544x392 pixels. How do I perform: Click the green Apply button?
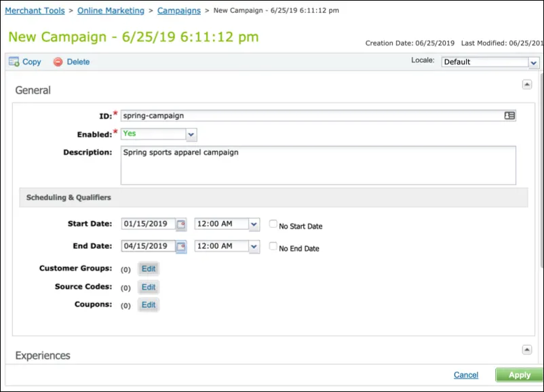520,375
